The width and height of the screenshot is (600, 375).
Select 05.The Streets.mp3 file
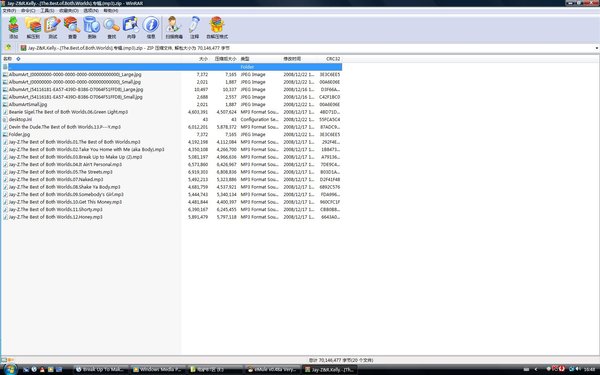60,172
